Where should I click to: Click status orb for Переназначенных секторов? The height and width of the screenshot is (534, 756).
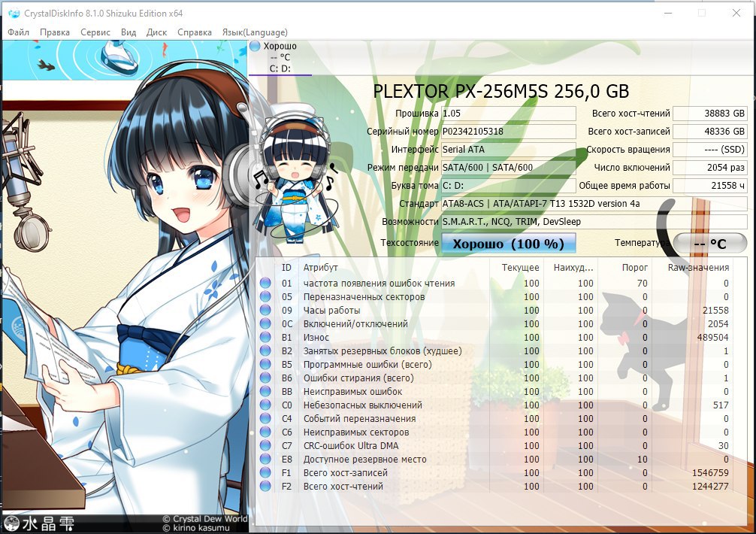point(265,296)
